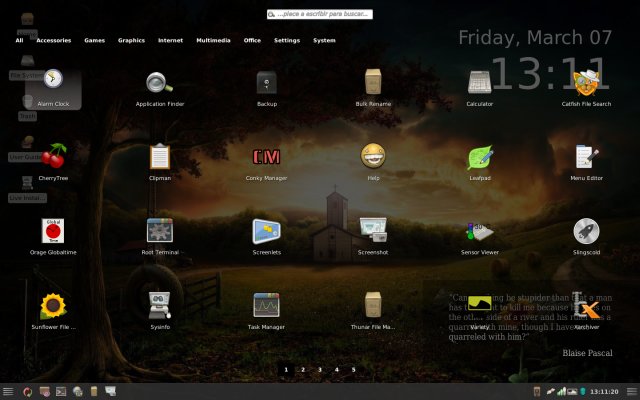Switch to Office category
Screen dimensions: 640x400
click(252, 40)
